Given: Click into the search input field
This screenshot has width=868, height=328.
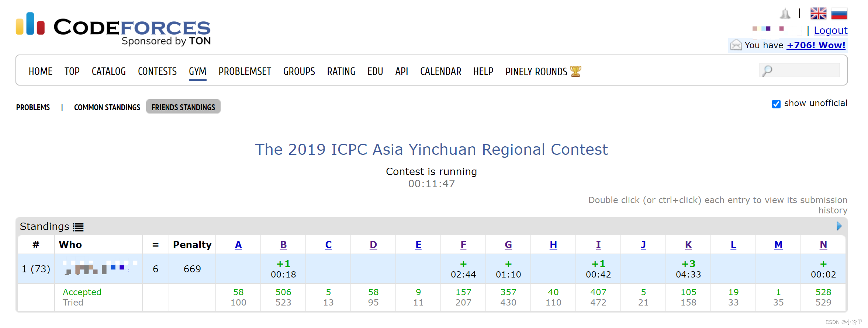Looking at the screenshot, I should (x=800, y=70).
